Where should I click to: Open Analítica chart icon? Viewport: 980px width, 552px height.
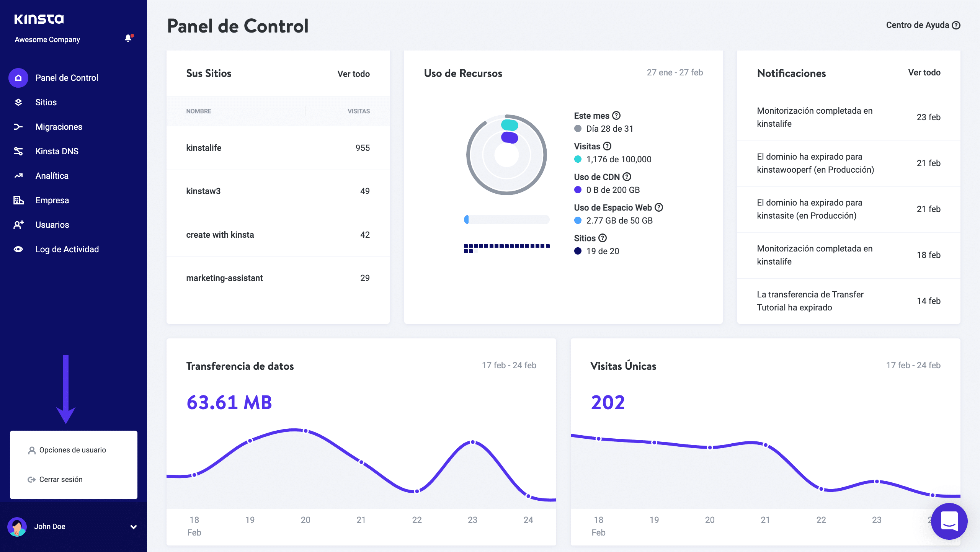point(18,176)
